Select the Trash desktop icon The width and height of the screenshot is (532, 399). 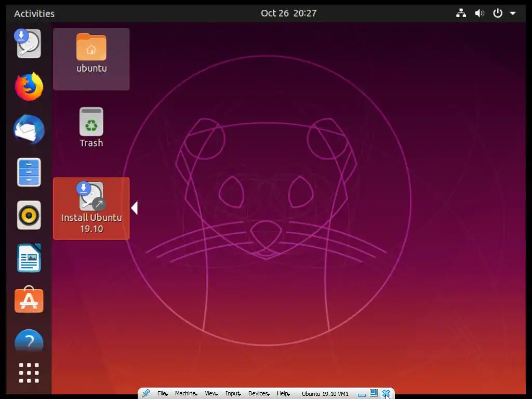click(x=91, y=128)
